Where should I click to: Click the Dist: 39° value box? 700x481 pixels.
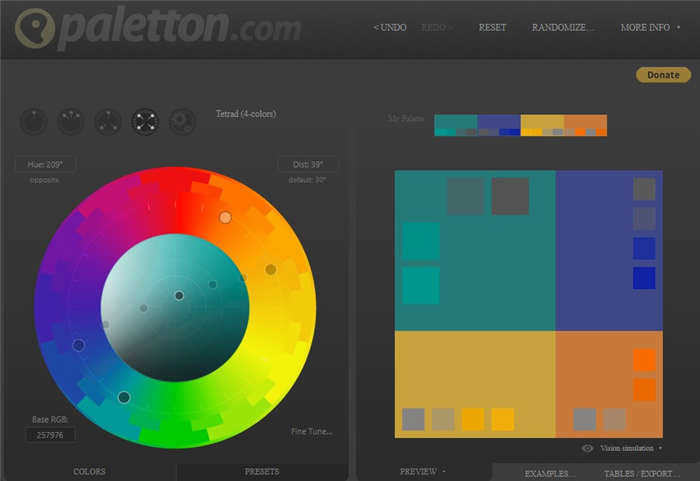pos(308,164)
